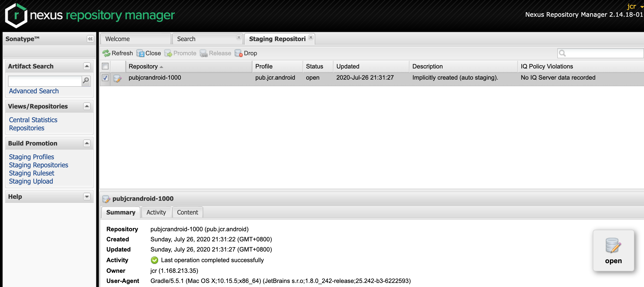Open the Staging Profiles link
Image resolution: width=644 pixels, height=287 pixels.
tap(31, 157)
